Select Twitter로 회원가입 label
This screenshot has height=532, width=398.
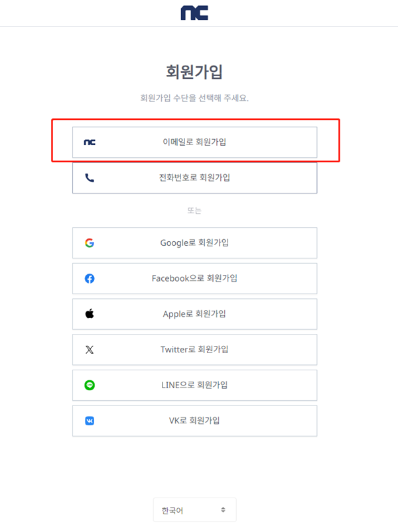[194, 349]
